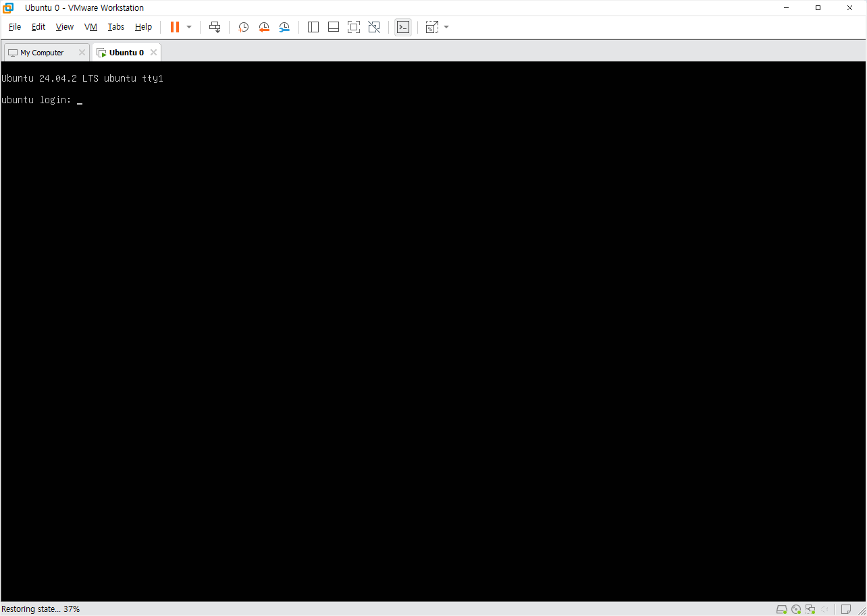Expand the stretch guest options dropdown arrow
Viewport: 867px width, 616px height.
(446, 27)
